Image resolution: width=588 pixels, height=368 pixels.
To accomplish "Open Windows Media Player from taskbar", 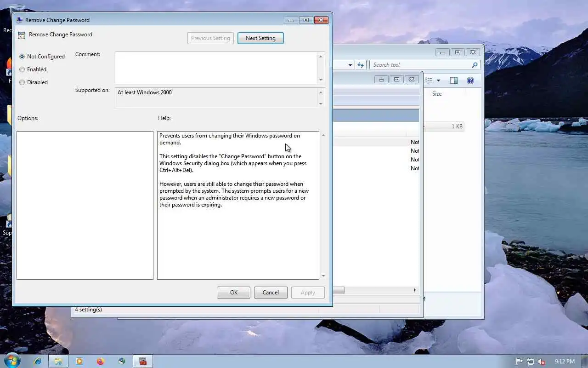I will (x=79, y=361).
